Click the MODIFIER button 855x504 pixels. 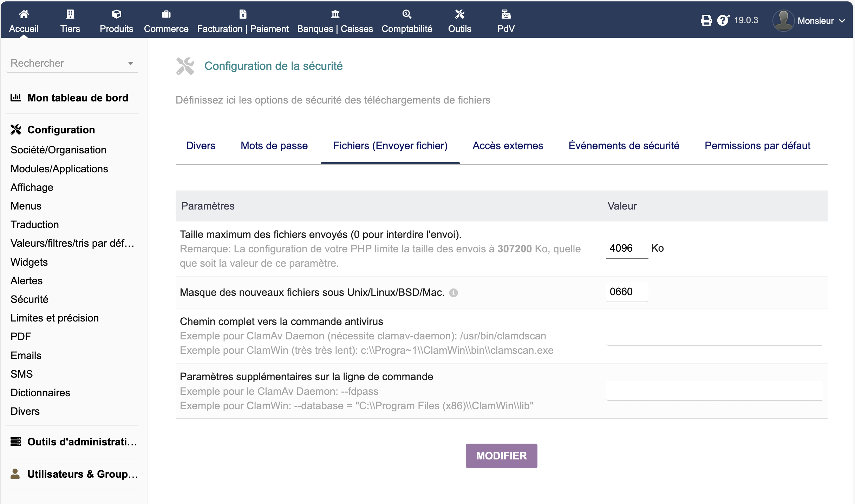(501, 456)
